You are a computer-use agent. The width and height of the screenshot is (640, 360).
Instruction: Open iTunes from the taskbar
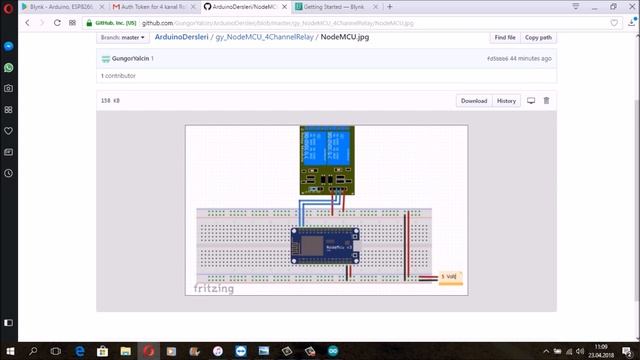click(218, 351)
